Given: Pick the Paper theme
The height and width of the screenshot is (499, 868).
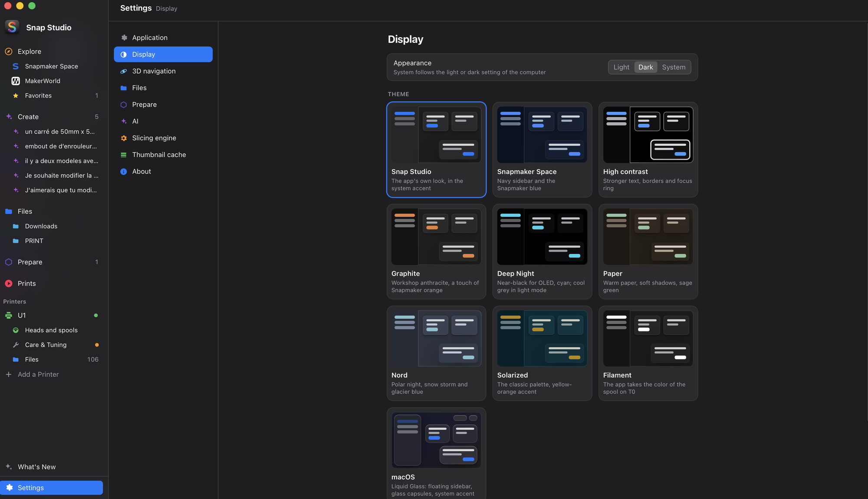Looking at the screenshot, I should [x=648, y=252].
